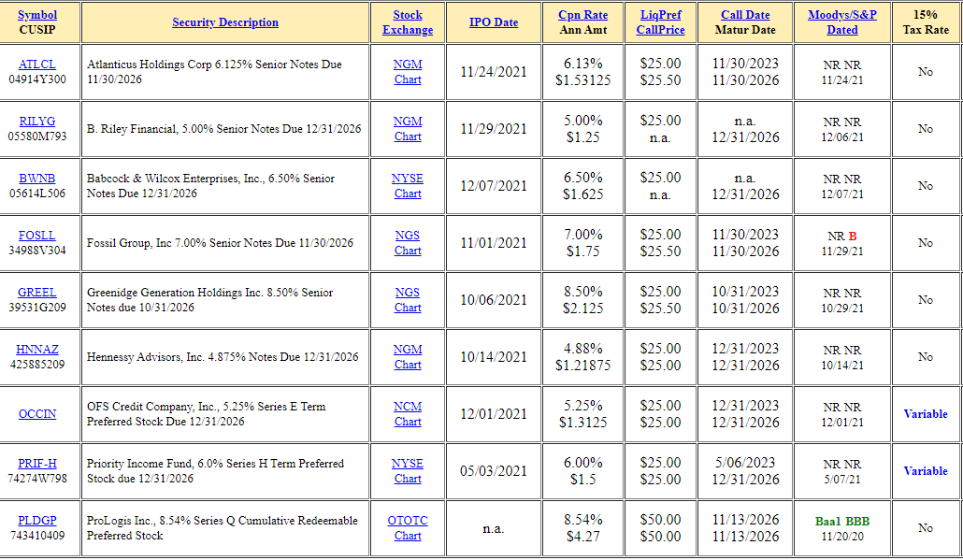This screenshot has width=963, height=560.
Task: Open the NGS exchange link for Greenidge Generation
Action: point(408,292)
